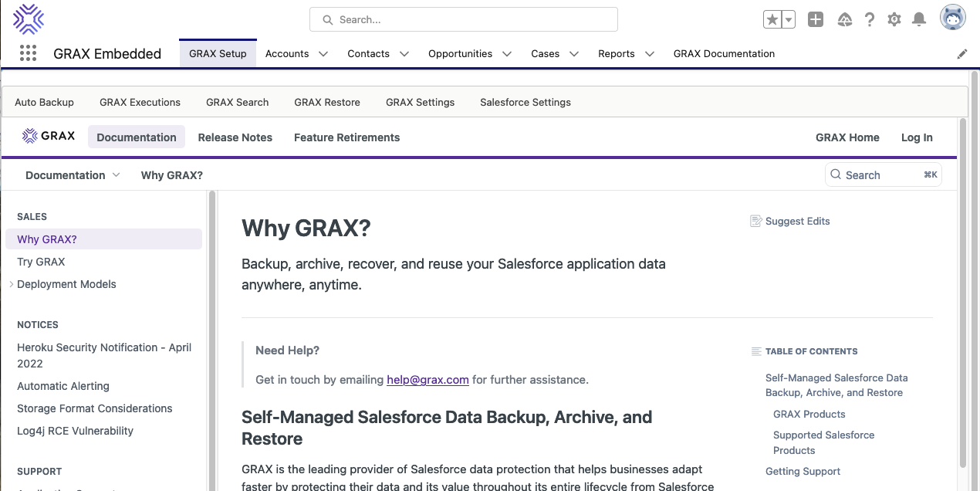Open the Cases tab
The width and height of the screenshot is (980, 491).
(x=545, y=54)
